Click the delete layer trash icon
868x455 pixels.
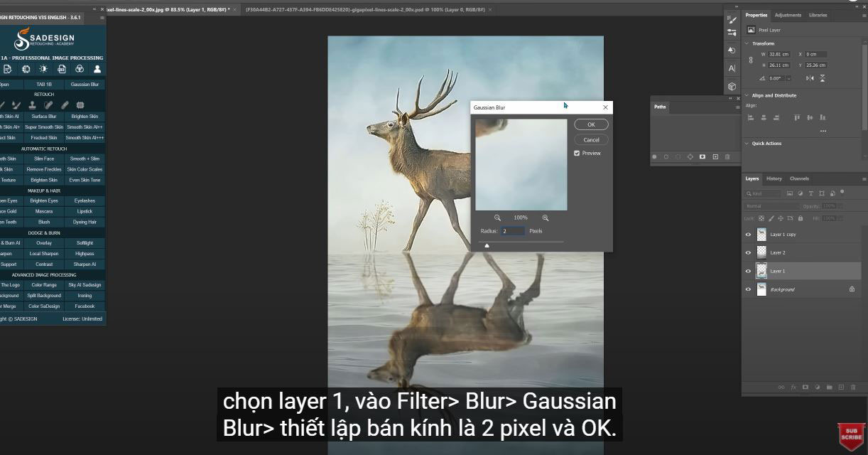(x=853, y=387)
